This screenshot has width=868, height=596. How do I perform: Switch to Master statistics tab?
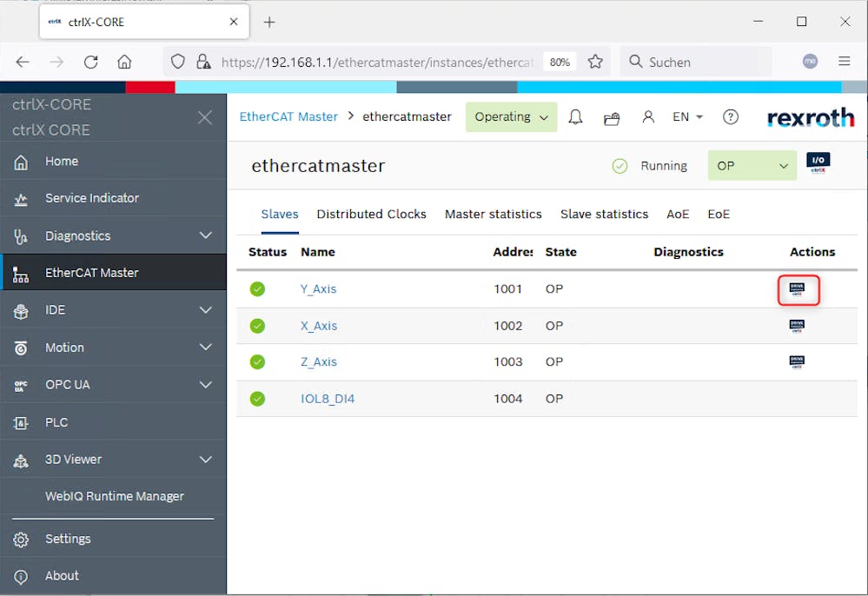pos(494,215)
